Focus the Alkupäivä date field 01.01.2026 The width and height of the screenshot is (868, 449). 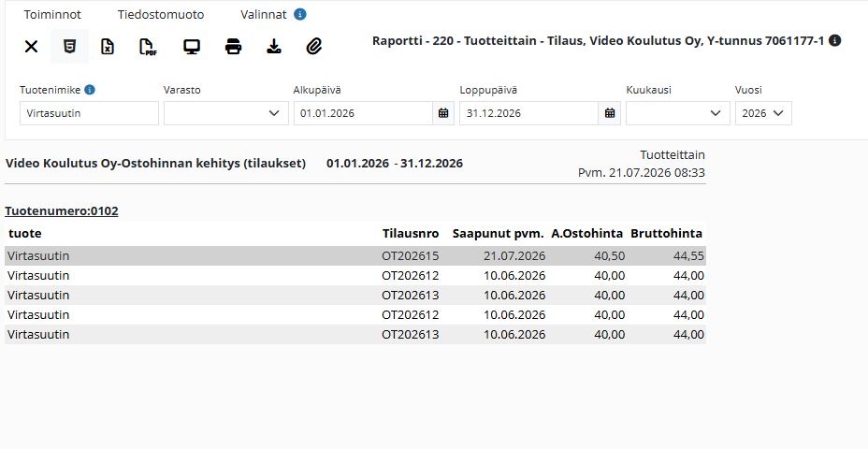point(363,113)
